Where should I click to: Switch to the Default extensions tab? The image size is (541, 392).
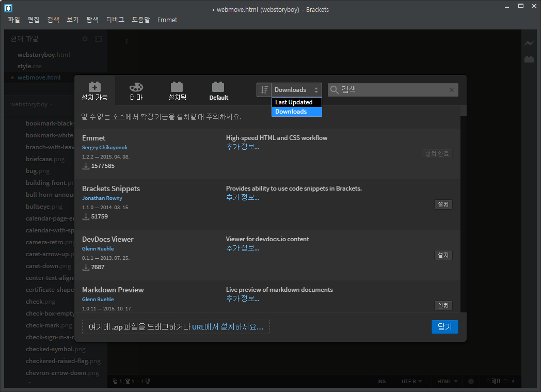(x=218, y=91)
